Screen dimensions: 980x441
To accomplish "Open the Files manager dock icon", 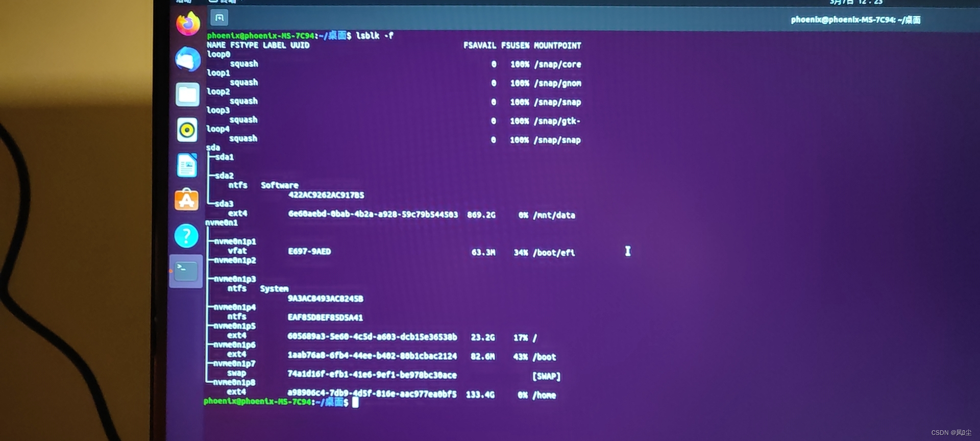I will coord(187,94).
